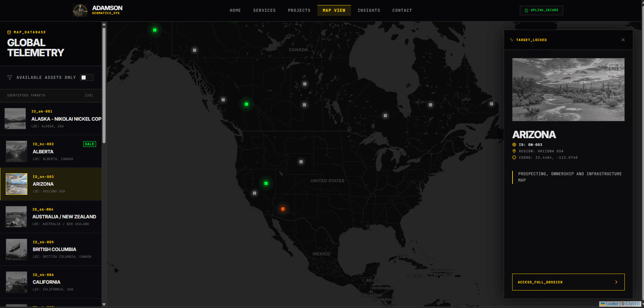Click the target icon beside ID: ON-003
Screen dimensions: 644x308
[514, 145]
